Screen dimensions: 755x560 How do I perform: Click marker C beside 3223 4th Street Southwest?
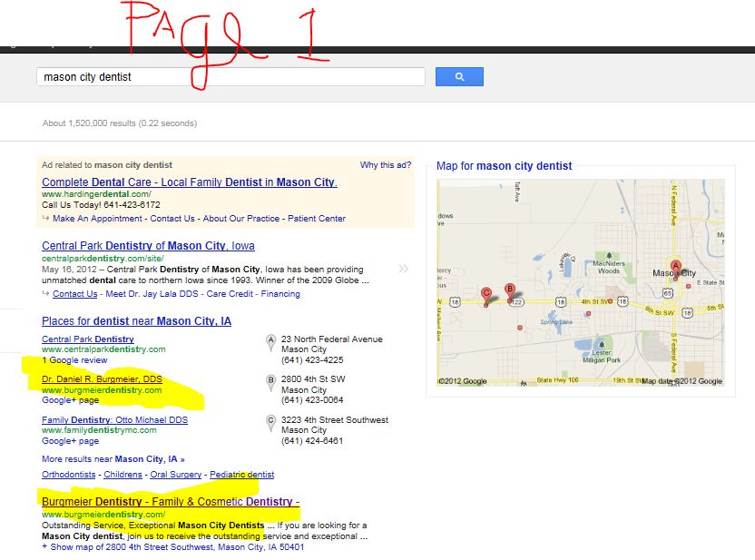[270, 424]
